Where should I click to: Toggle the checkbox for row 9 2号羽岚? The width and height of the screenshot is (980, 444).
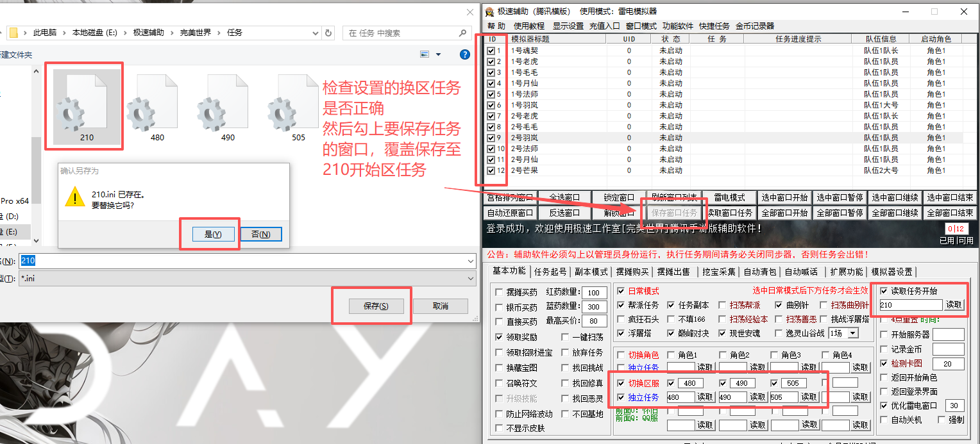click(x=491, y=138)
